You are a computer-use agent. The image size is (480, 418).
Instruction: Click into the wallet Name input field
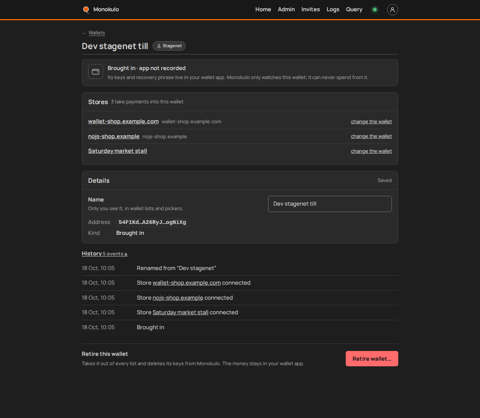point(329,204)
